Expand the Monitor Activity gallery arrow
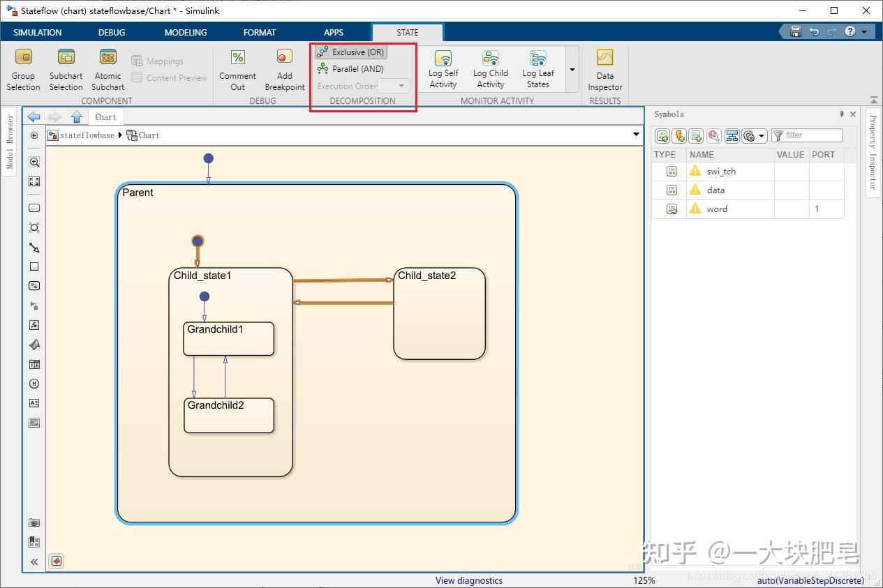The height and width of the screenshot is (588, 883). [x=572, y=70]
